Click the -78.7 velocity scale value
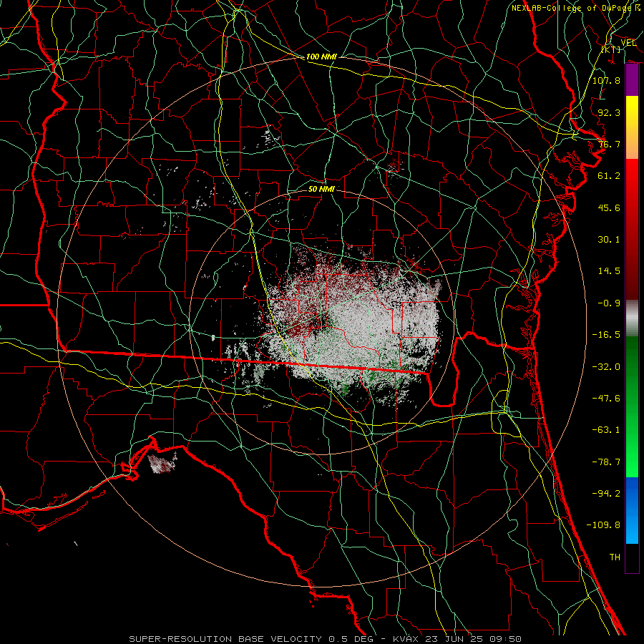Viewport: 644px width, 644px height. [606, 462]
